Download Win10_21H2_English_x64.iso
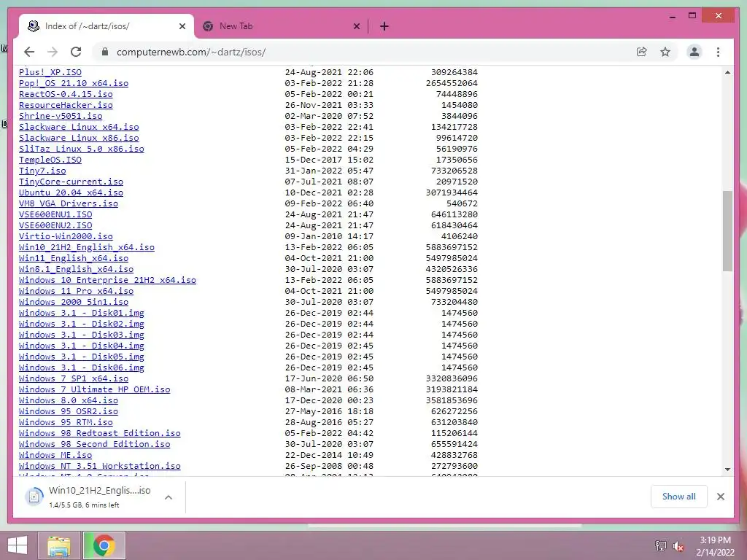Screen dimensions: 747x560 point(87,248)
